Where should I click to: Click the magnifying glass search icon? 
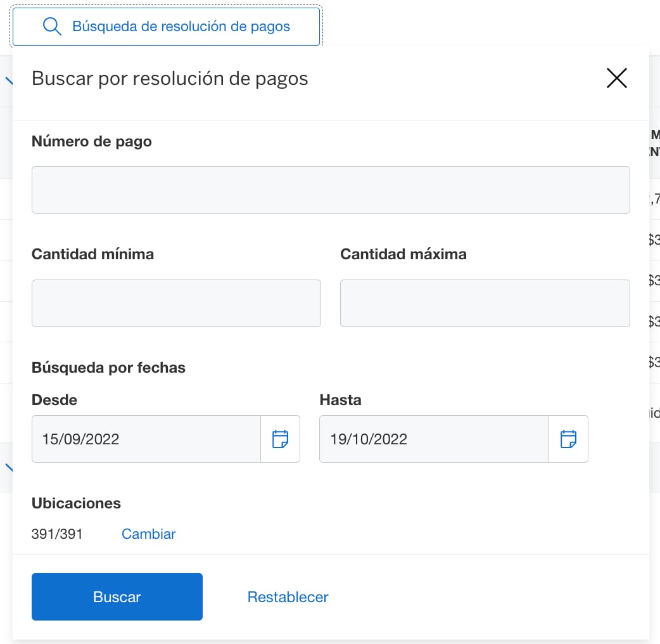pyautogui.click(x=52, y=27)
